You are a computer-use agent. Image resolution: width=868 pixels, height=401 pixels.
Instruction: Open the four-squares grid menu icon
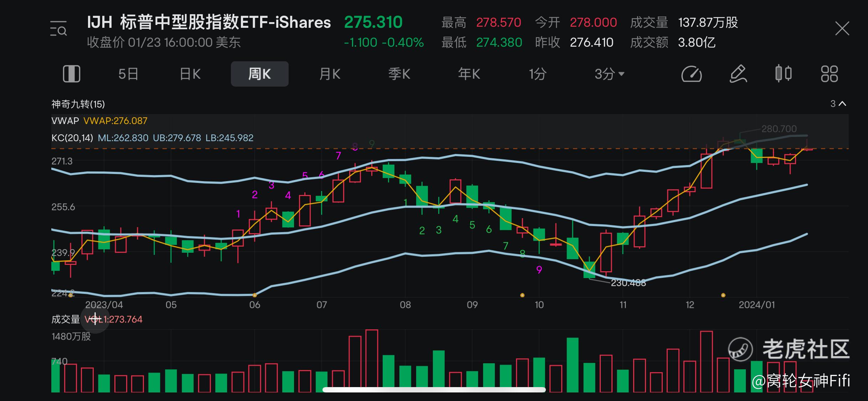pyautogui.click(x=829, y=74)
